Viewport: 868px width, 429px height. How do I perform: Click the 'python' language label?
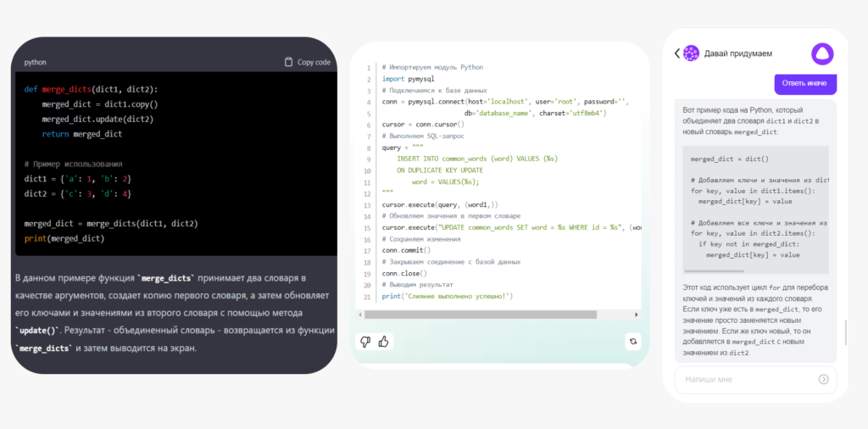point(36,62)
